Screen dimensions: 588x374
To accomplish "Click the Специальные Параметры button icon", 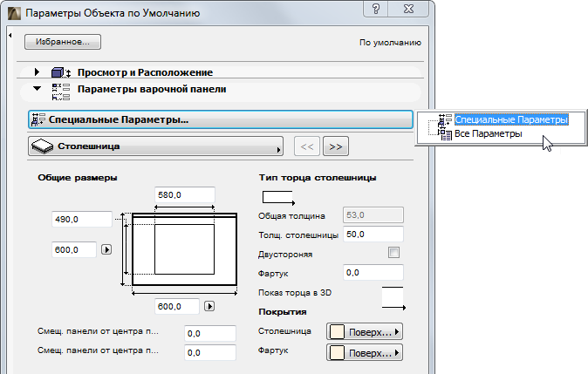I will click(x=38, y=119).
